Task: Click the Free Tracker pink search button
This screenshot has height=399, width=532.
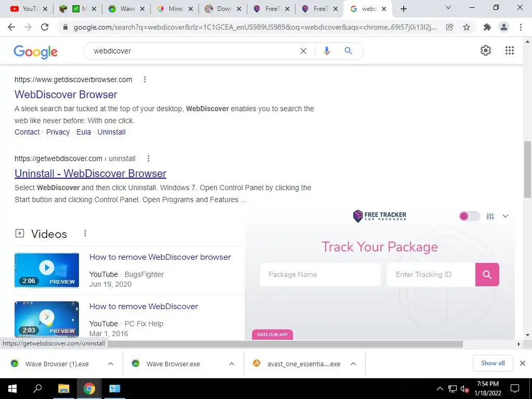Action: (x=487, y=274)
